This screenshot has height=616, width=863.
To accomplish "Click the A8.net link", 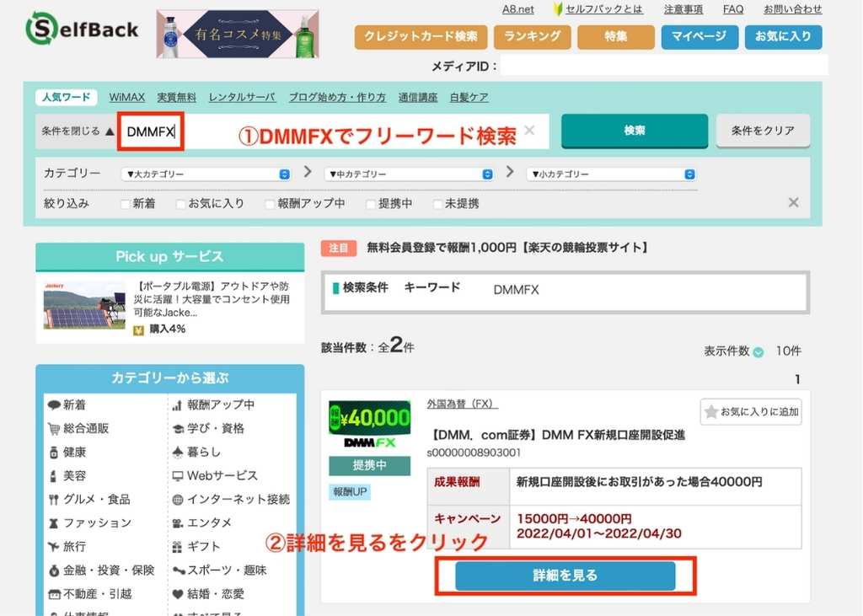I will pos(518,8).
